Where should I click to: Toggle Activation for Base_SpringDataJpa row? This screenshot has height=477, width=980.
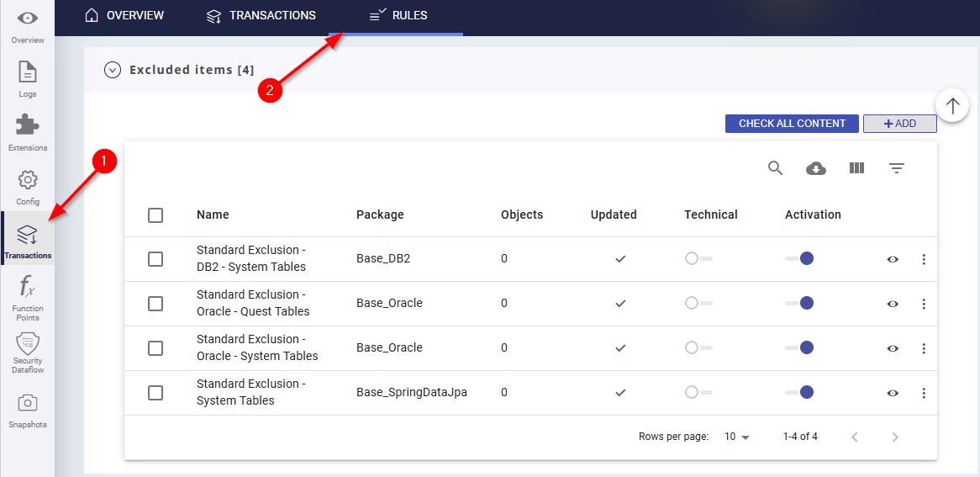(x=800, y=392)
